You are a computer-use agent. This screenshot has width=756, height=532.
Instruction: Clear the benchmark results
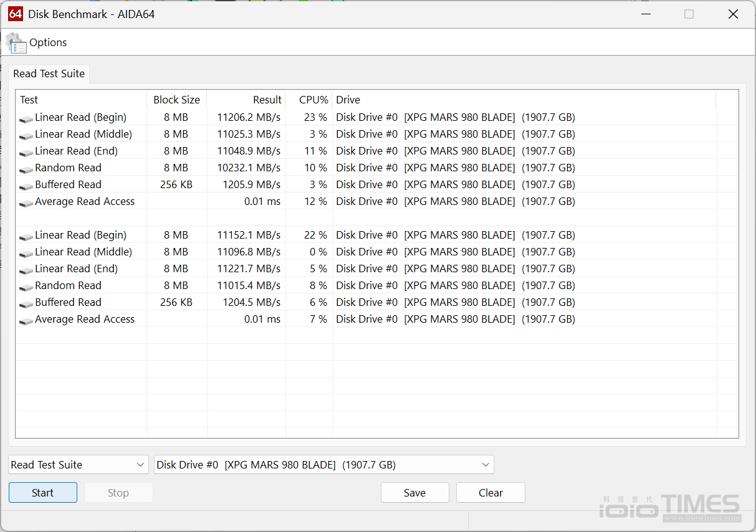[x=490, y=493]
